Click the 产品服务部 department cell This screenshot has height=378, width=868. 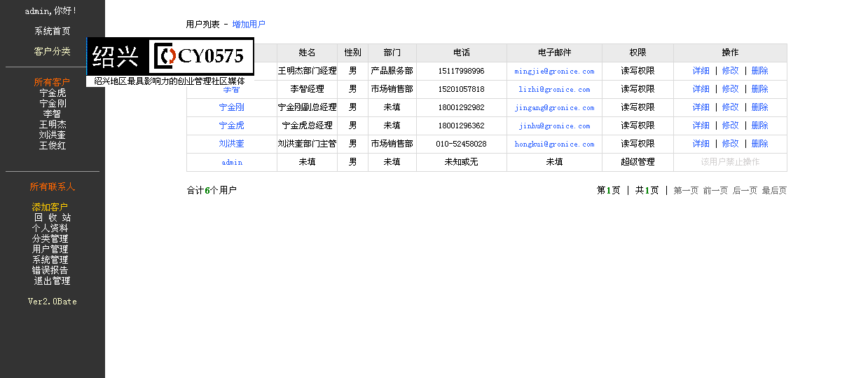(x=392, y=71)
